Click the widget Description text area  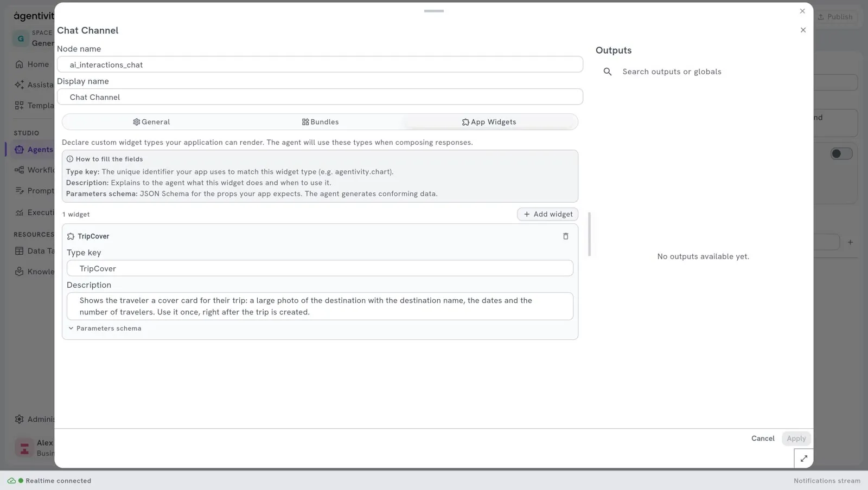(x=320, y=306)
